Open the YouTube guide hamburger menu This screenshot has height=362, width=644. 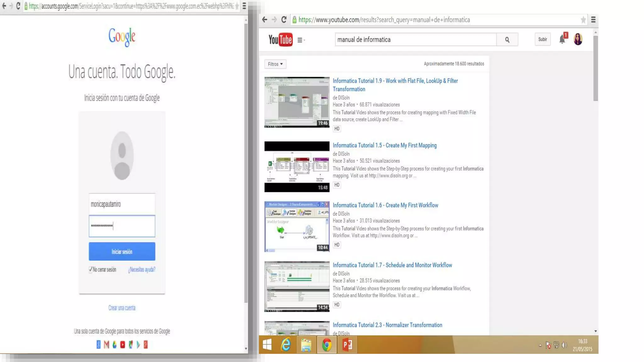click(300, 40)
